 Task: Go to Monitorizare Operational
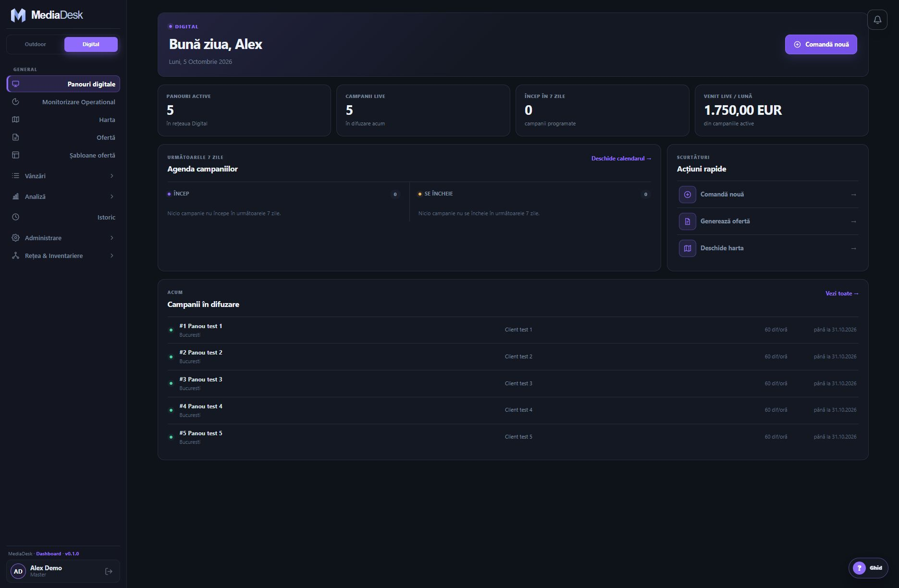(63, 102)
